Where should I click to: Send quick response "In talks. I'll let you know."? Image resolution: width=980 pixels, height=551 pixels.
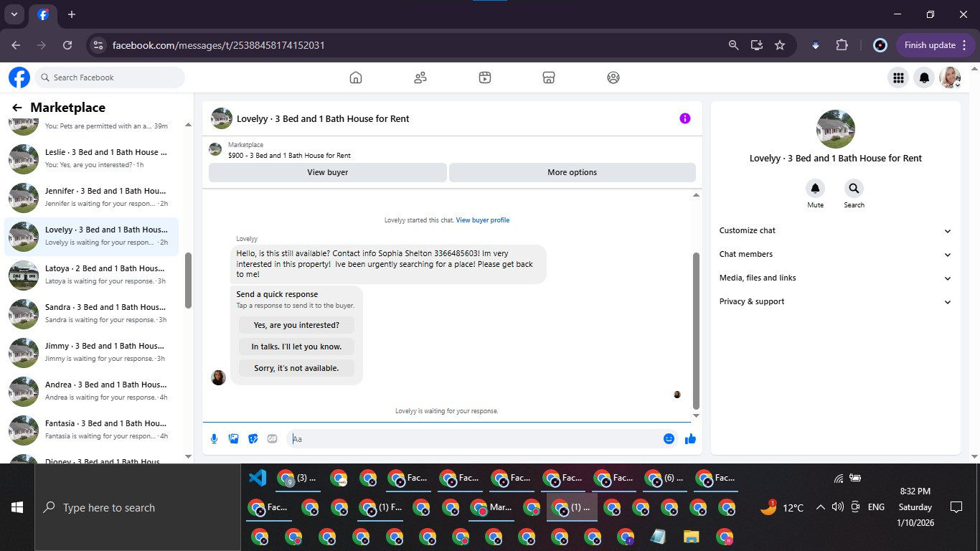point(296,347)
